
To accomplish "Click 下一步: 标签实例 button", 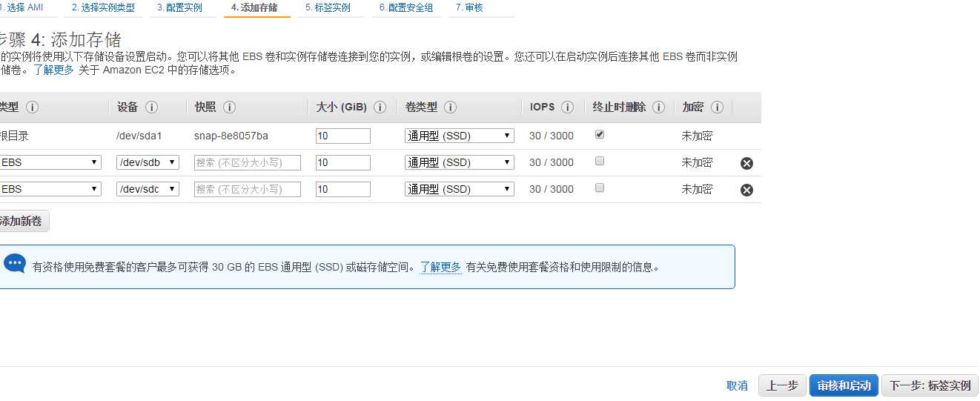I will [930, 385].
